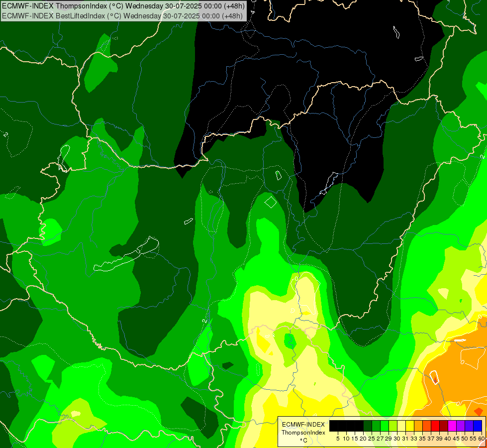Pick the dark green 20–25 legend swatch

368,426
